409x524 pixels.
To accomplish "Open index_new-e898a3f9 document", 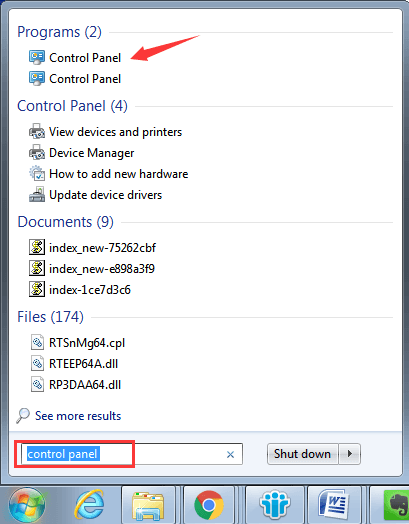I will [x=92, y=269].
